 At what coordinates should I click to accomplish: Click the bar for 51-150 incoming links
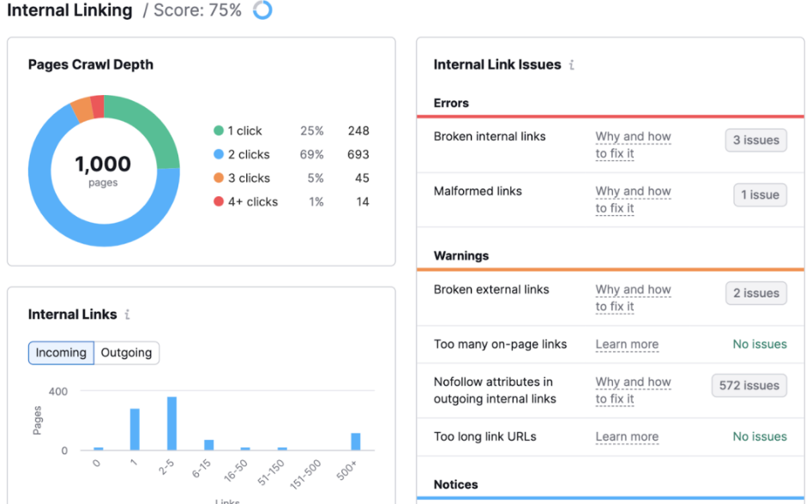[x=282, y=448]
